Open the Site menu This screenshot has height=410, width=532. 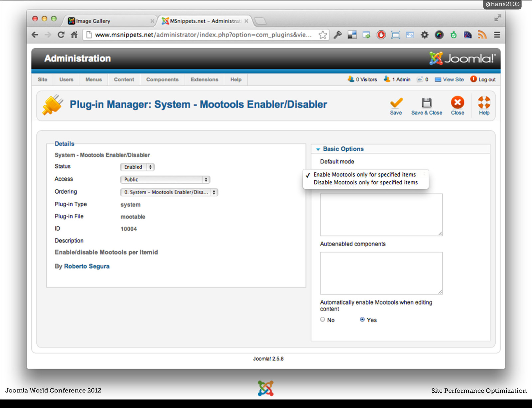(43, 80)
